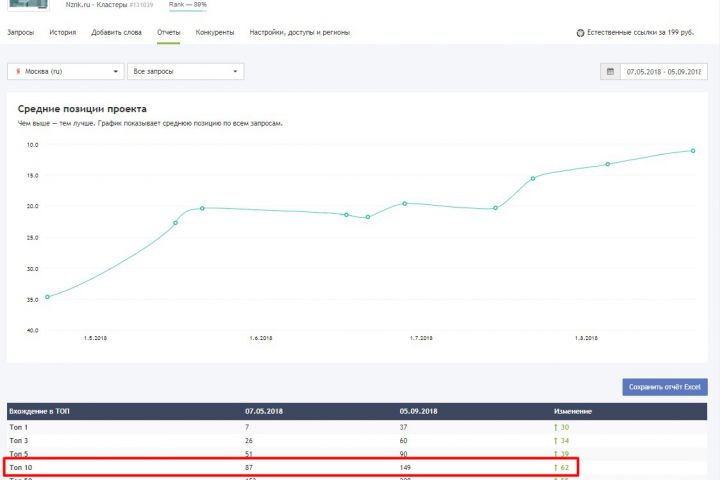Click the icon beside Естественные ссылки link

pyautogui.click(x=580, y=33)
